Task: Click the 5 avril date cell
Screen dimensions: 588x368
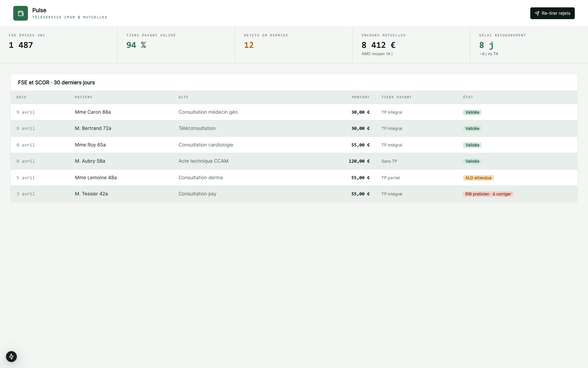Action: [x=26, y=178]
